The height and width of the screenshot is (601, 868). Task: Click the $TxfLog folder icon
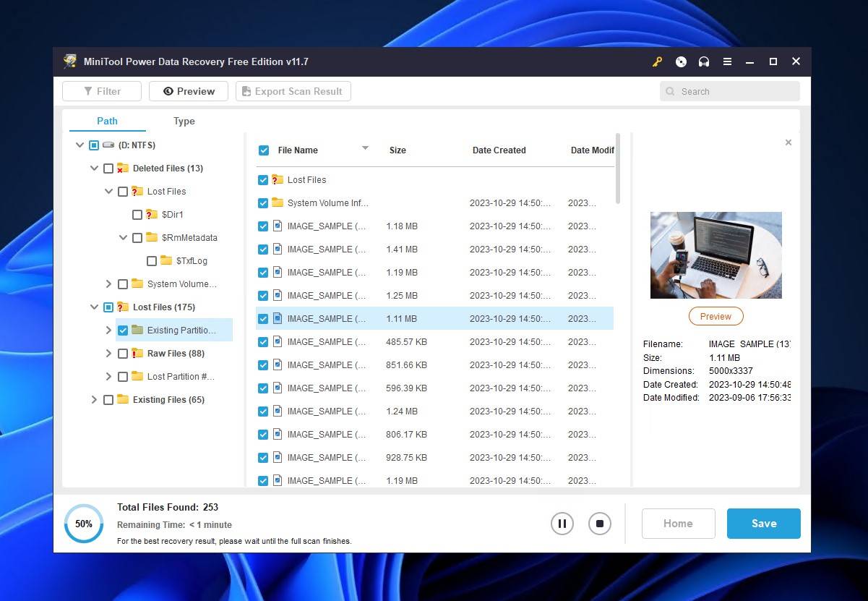[166, 260]
